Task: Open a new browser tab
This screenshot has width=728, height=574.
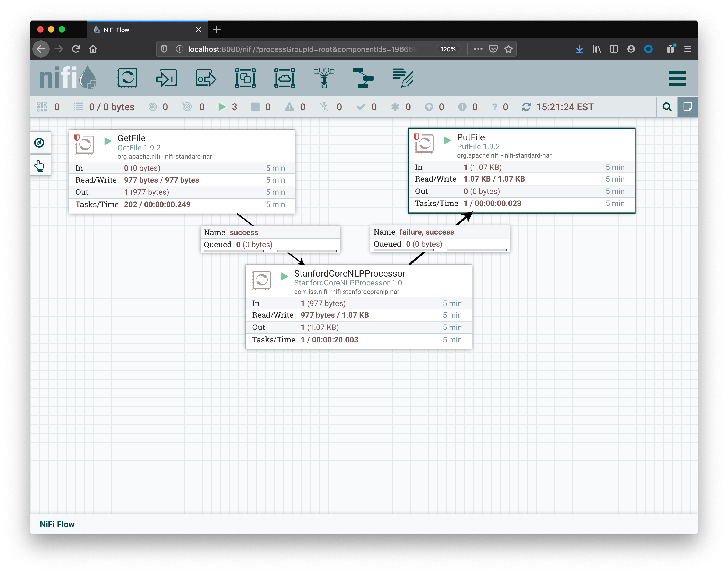Action: click(x=217, y=30)
